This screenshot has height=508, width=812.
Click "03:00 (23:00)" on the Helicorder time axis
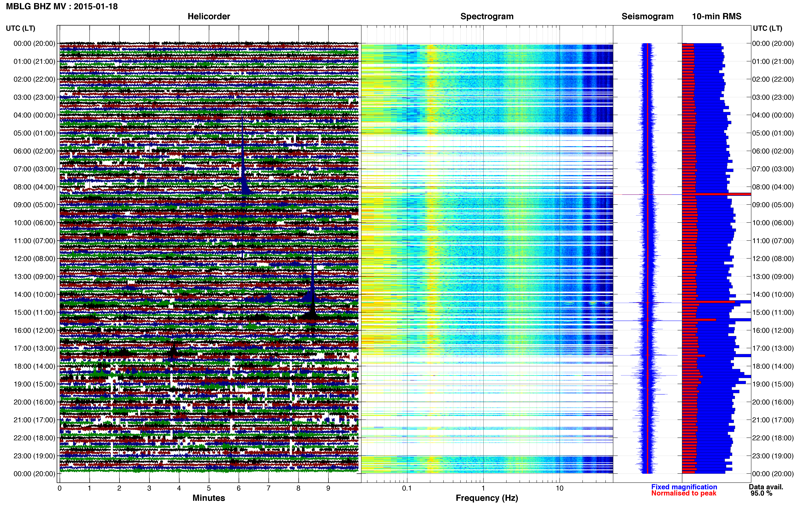point(34,97)
